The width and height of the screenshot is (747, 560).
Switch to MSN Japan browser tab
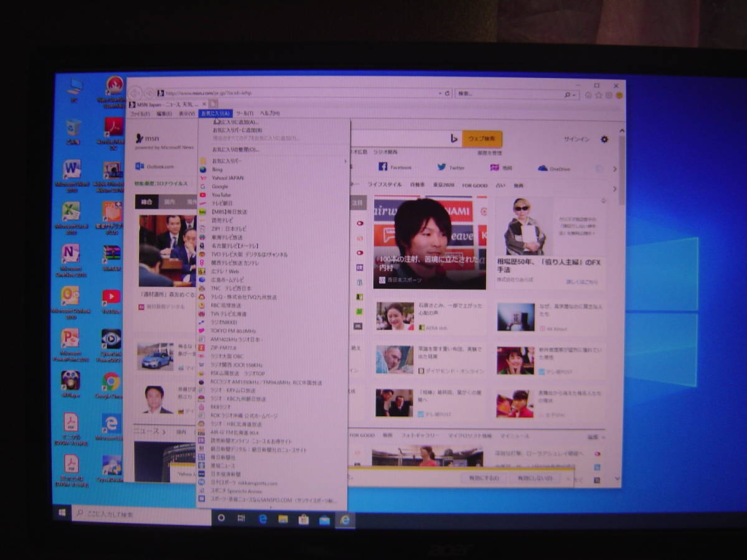[169, 105]
